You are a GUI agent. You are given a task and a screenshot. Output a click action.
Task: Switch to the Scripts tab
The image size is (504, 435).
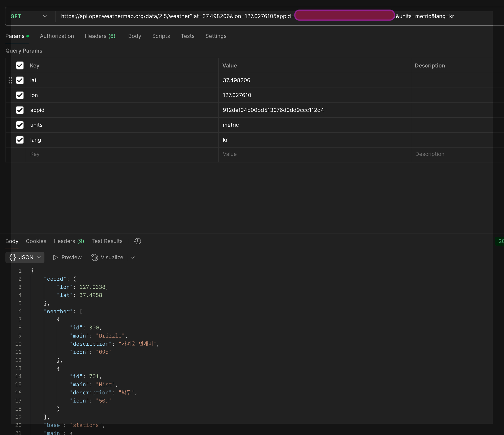(x=161, y=36)
